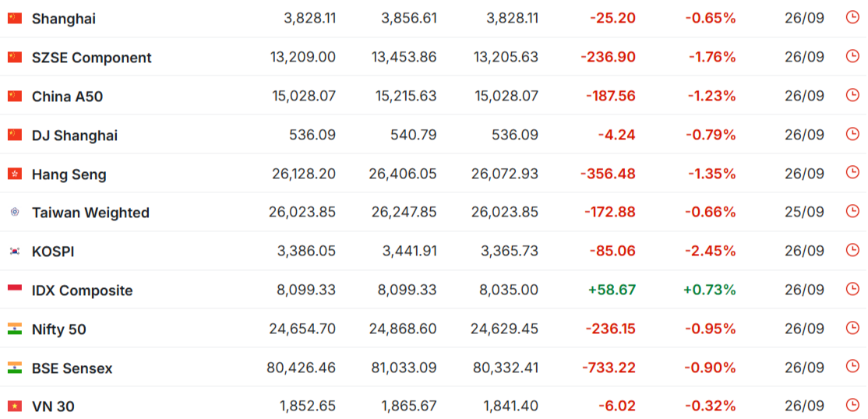Click the South Korea flag beside KOSPI

coord(15,252)
